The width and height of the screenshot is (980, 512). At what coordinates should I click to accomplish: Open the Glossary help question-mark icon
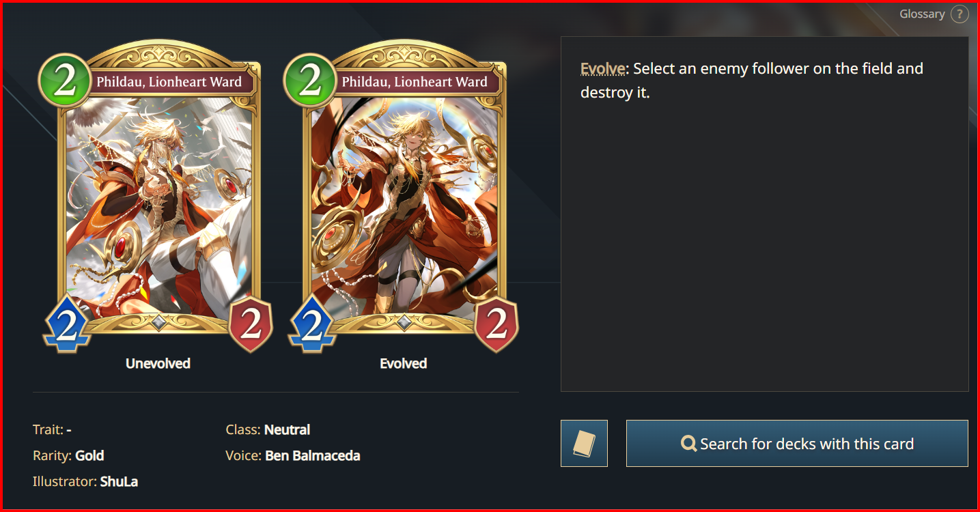(x=960, y=14)
